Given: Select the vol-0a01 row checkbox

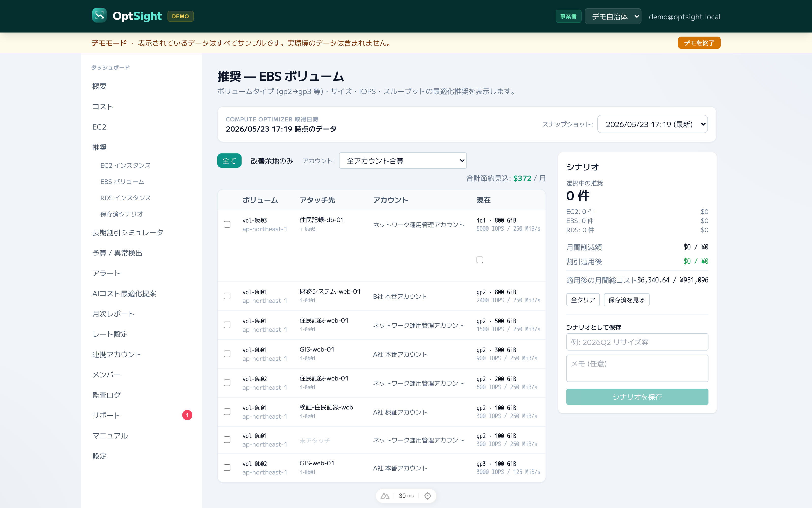Looking at the screenshot, I should point(227,325).
